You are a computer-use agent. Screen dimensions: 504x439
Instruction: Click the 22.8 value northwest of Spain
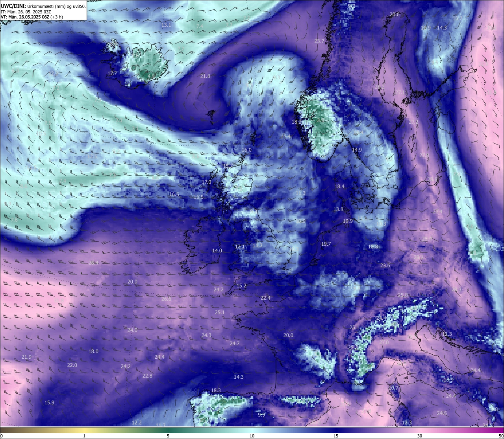(x=147, y=376)
